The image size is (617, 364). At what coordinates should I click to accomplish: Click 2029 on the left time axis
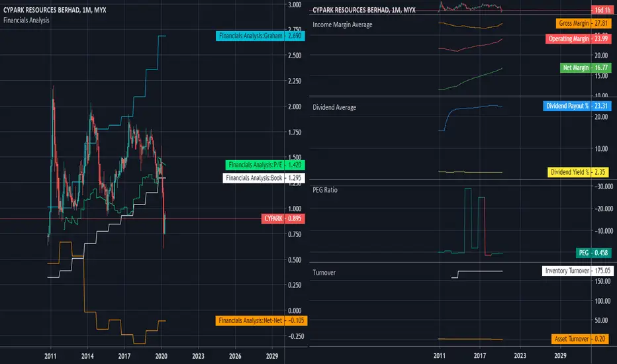[272, 356]
